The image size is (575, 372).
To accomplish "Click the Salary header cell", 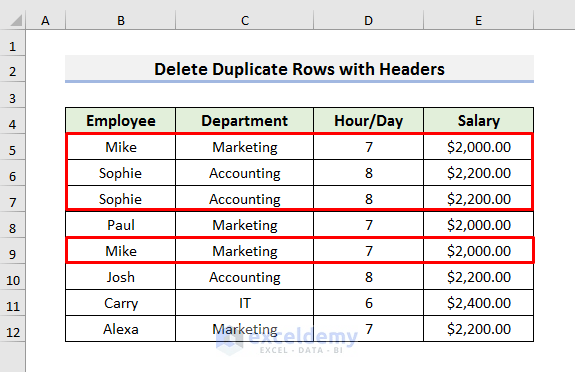I will point(479,120).
